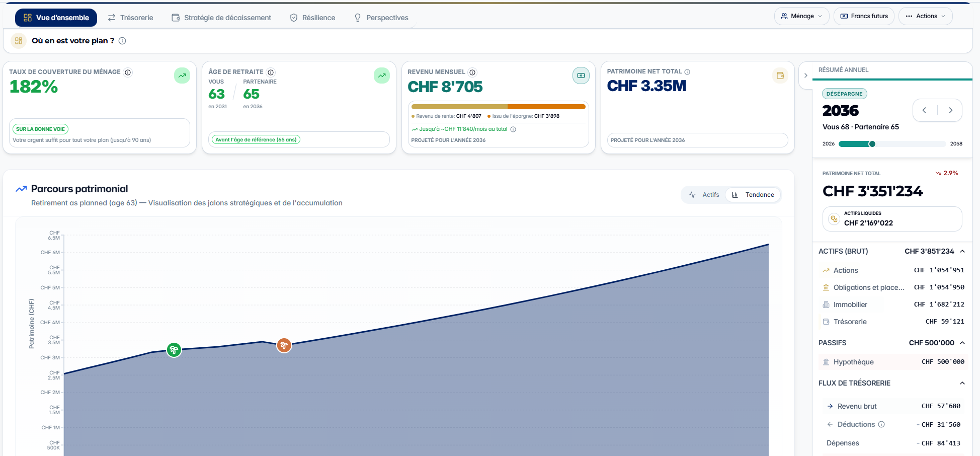980x456 pixels.
Task: Go to the Résilience tab
Action: tap(312, 18)
